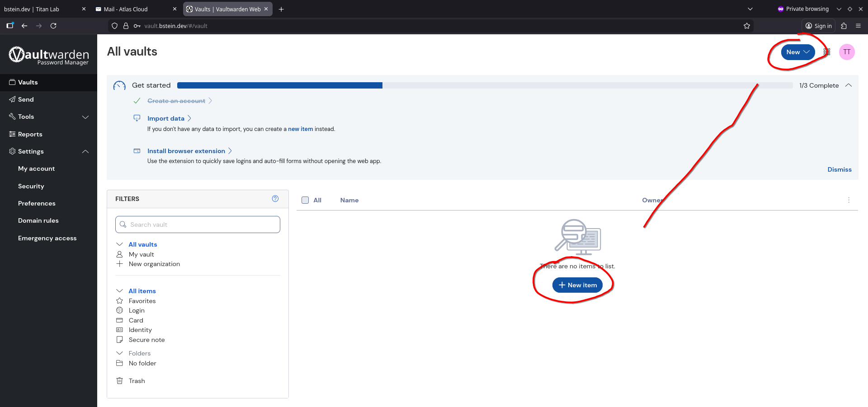Click the filters help question-mark icon
Screen dimensions: 868x407
pyautogui.click(x=275, y=199)
